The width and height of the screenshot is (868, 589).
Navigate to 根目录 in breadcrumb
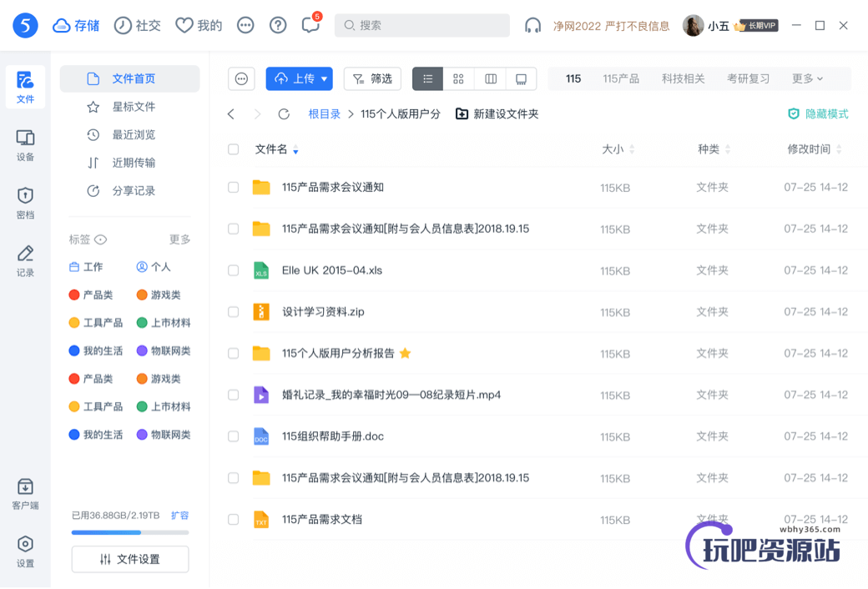(325, 114)
